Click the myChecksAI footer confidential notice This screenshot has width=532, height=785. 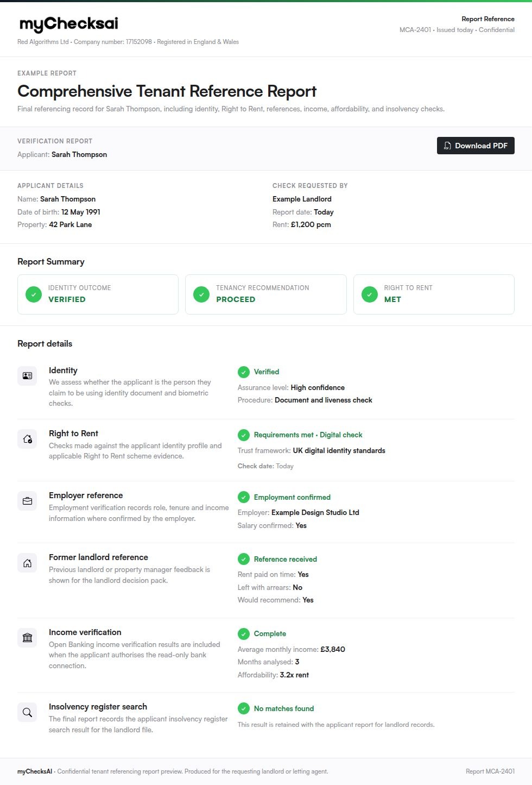173,771
